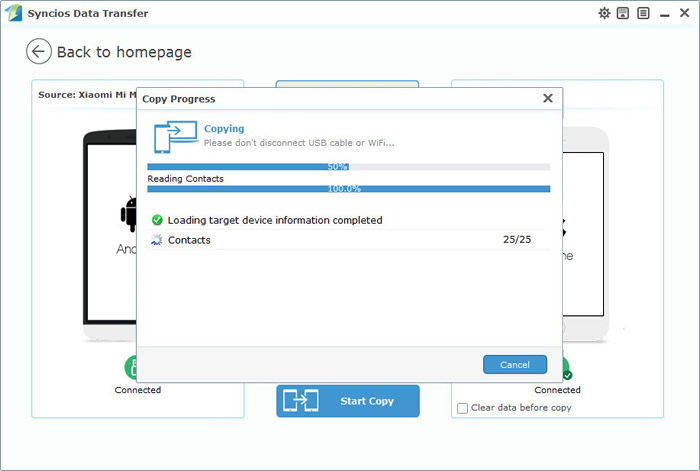Click the copying devices transfer icon
The image size is (700, 471).
[176, 137]
